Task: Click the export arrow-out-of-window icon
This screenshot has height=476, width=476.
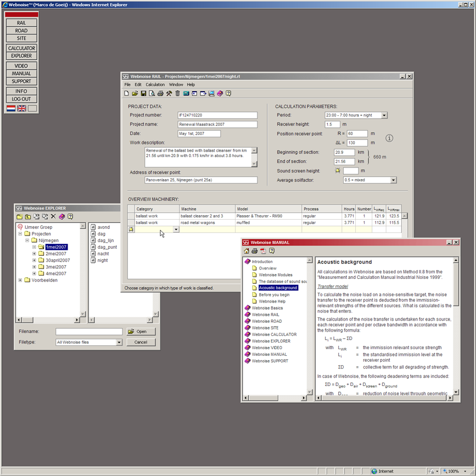Action: pos(203,93)
